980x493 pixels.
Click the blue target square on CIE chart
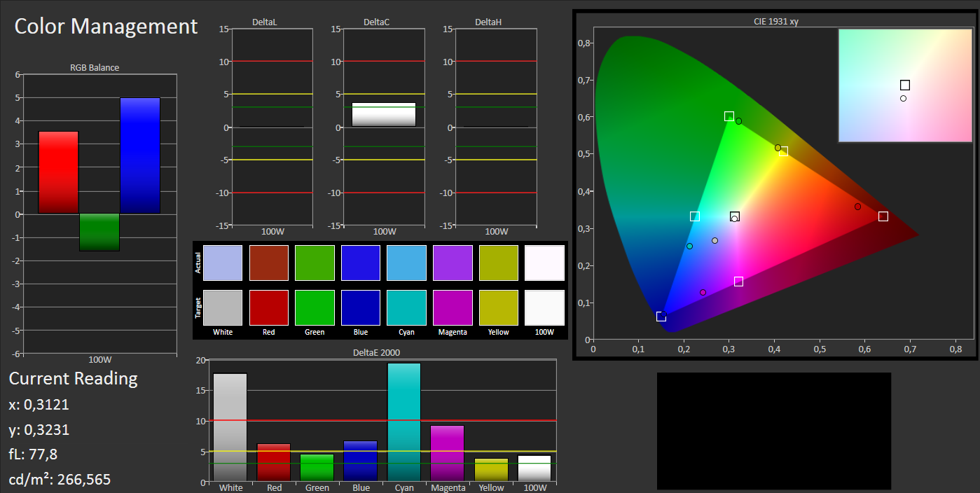click(661, 317)
